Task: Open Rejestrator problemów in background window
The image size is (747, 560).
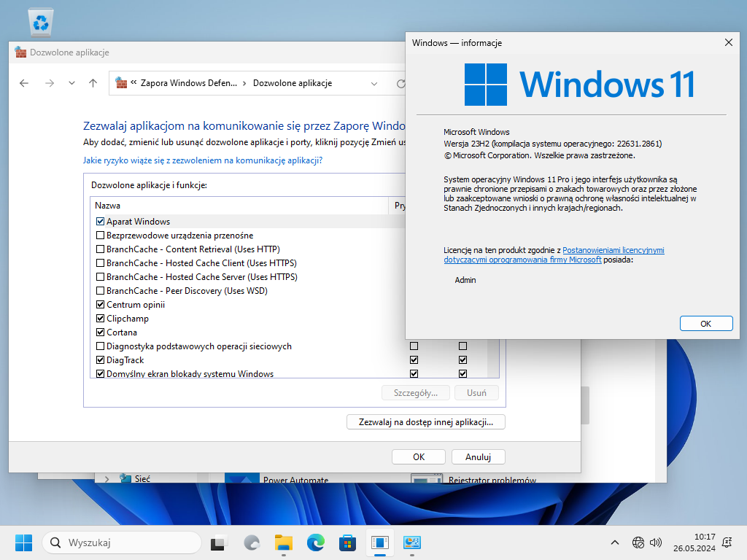Action: pyautogui.click(x=492, y=480)
